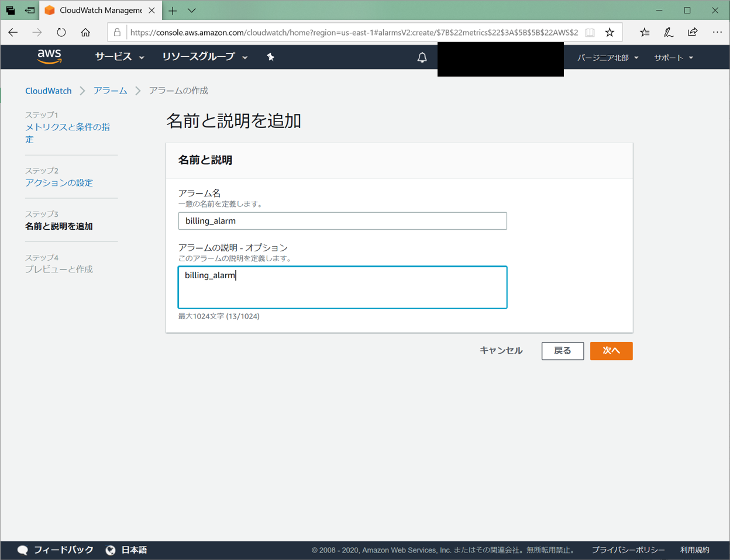Open プライバシーポリシー footer link

click(628, 549)
